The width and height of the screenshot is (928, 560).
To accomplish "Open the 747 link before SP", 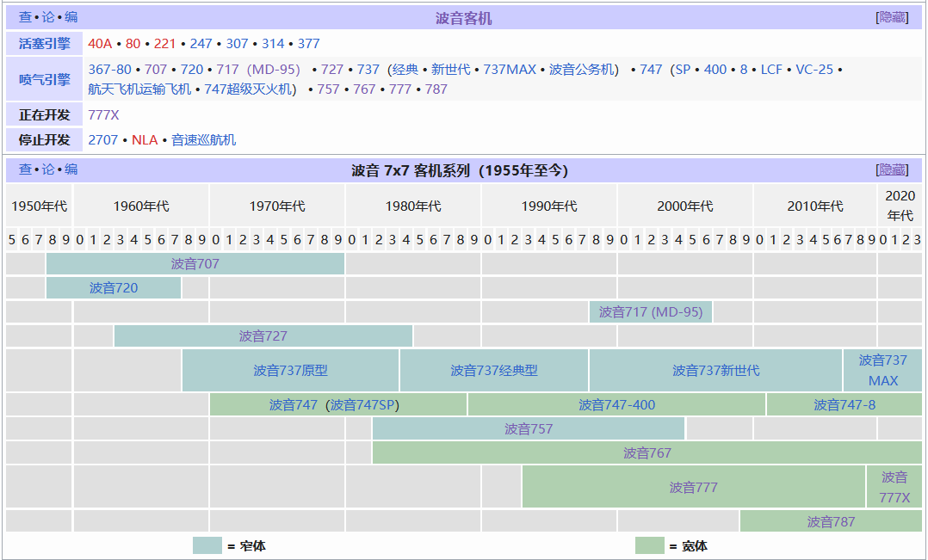I will (651, 70).
